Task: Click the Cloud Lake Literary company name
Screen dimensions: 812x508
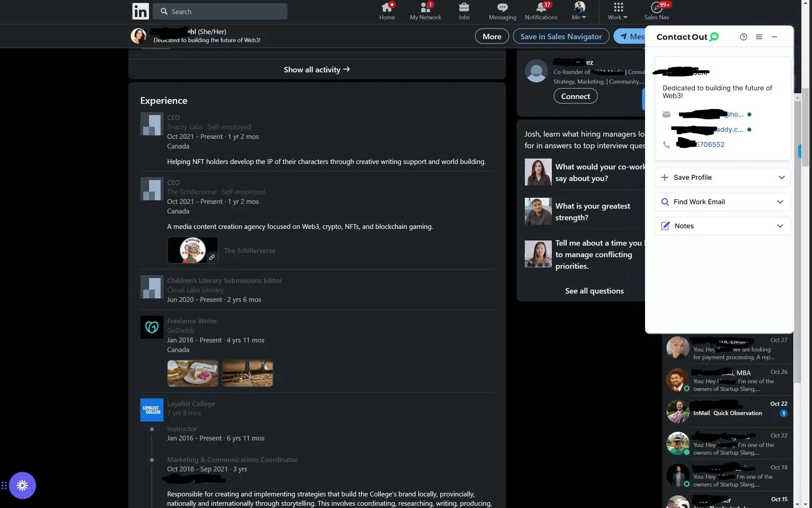Action: click(x=195, y=290)
